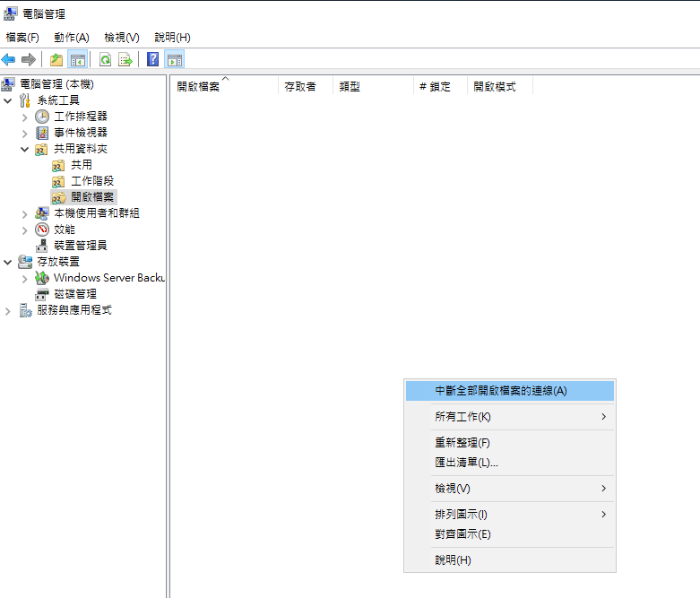The image size is (700, 598).
Task: Expand the 事件檢視器 tree node
Action: point(24,134)
